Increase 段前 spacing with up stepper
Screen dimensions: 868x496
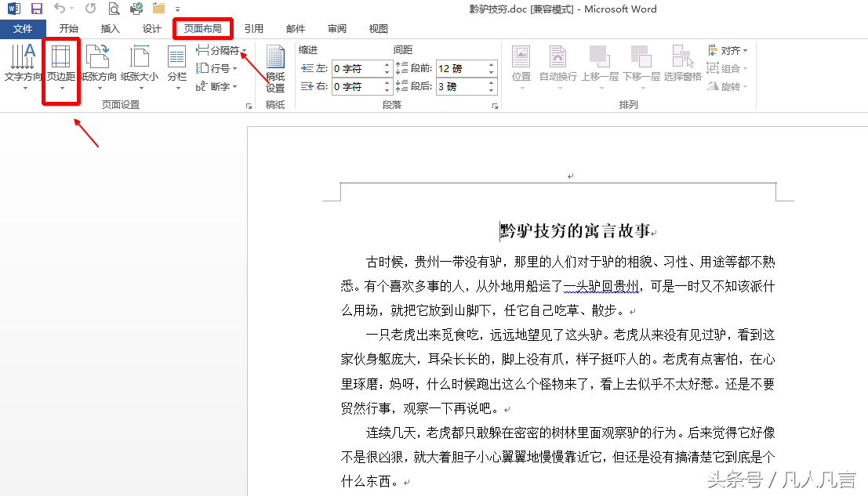(491, 65)
